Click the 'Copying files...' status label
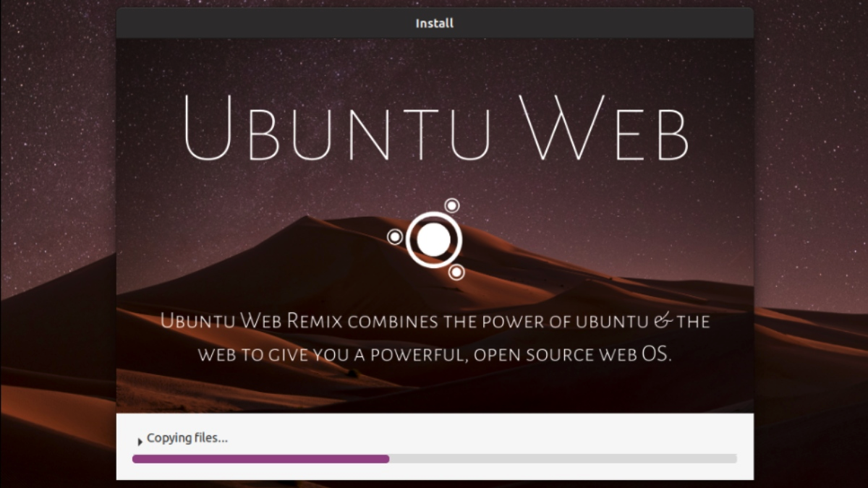The width and height of the screenshot is (868, 488). (x=187, y=438)
